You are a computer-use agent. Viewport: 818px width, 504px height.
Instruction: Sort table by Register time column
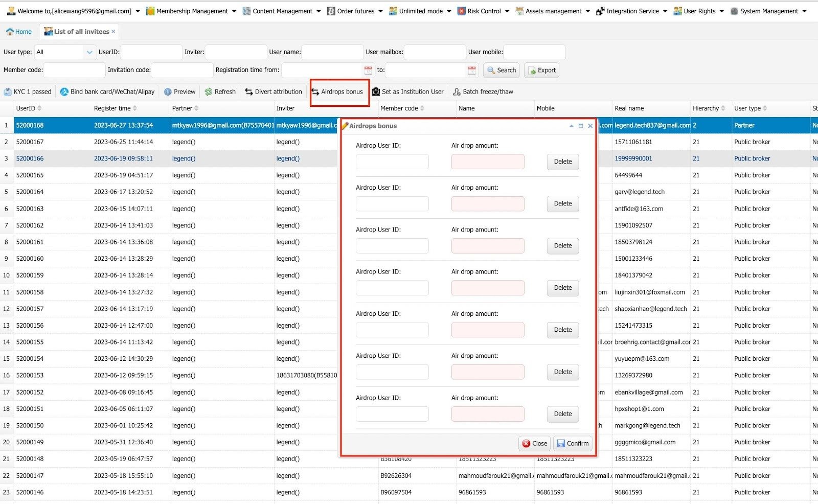tap(115, 108)
